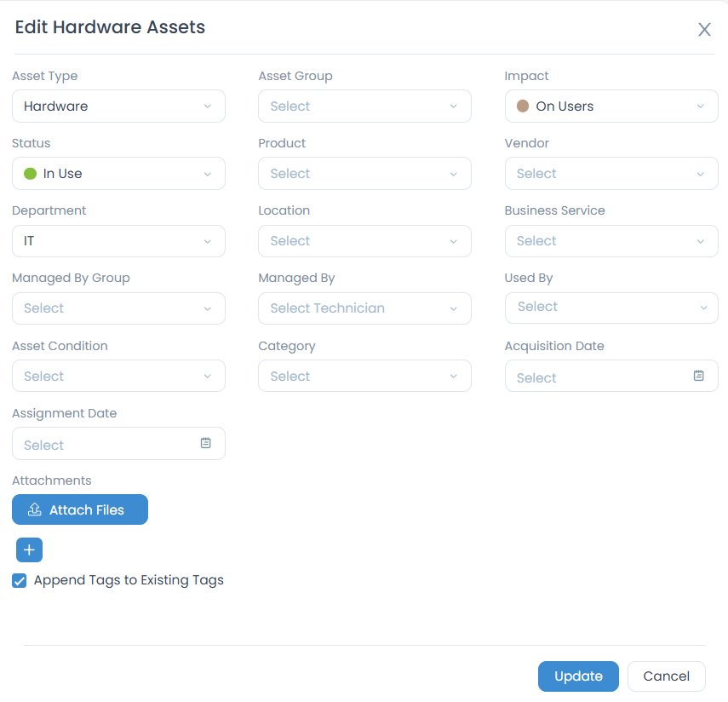Open the Managed By technician dropdown

click(364, 308)
